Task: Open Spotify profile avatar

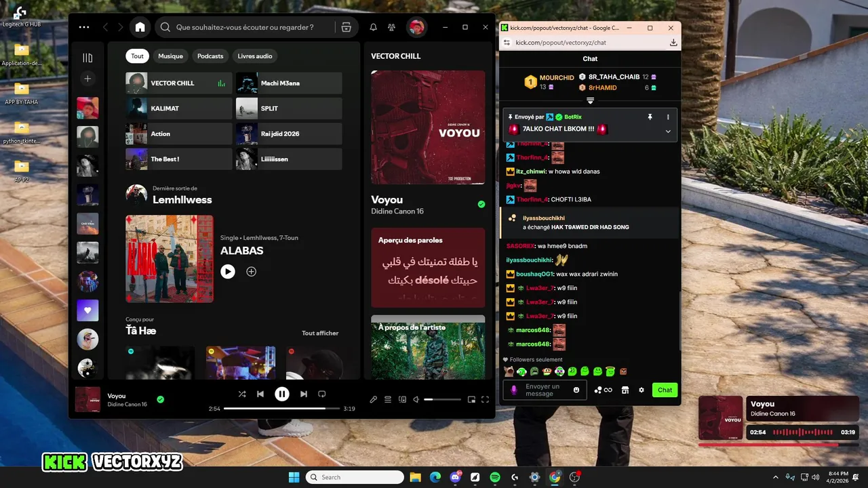Action: coord(416,27)
